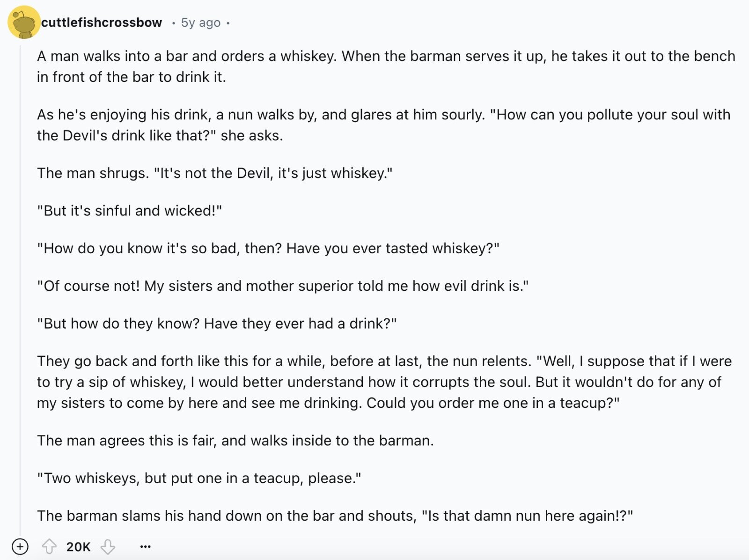The height and width of the screenshot is (560, 749).
Task: Click the 'Have you ever tasted whiskey?' line
Action: 268,248
